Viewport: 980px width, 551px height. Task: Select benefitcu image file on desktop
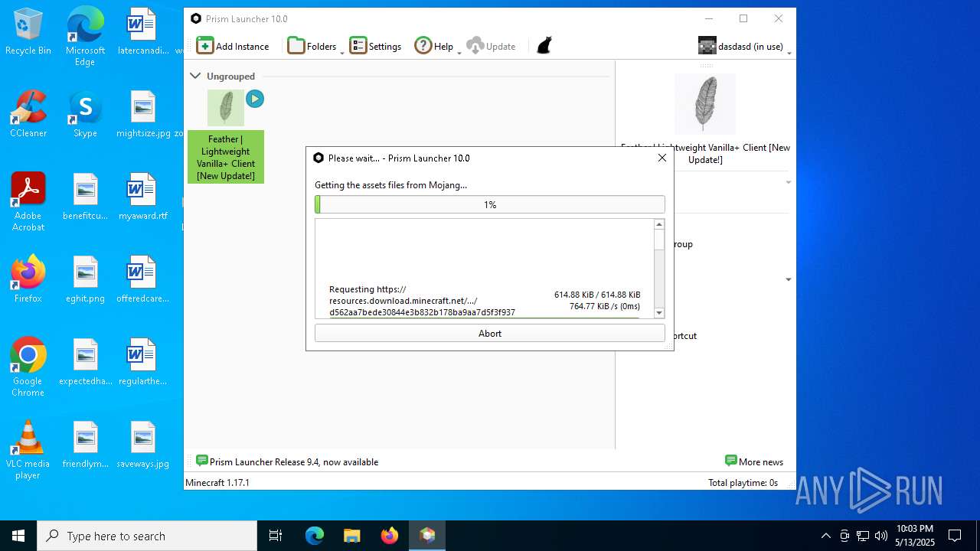click(85, 197)
